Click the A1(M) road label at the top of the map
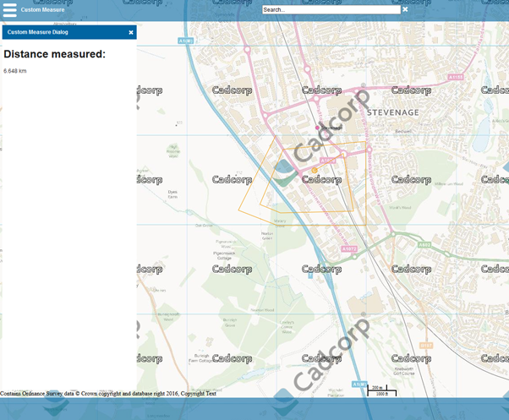 pyautogui.click(x=186, y=41)
